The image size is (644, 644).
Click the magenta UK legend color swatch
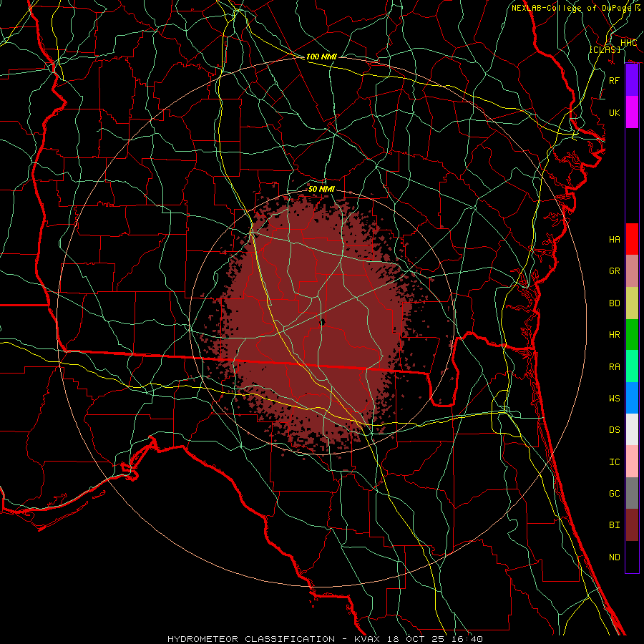pyautogui.click(x=632, y=112)
